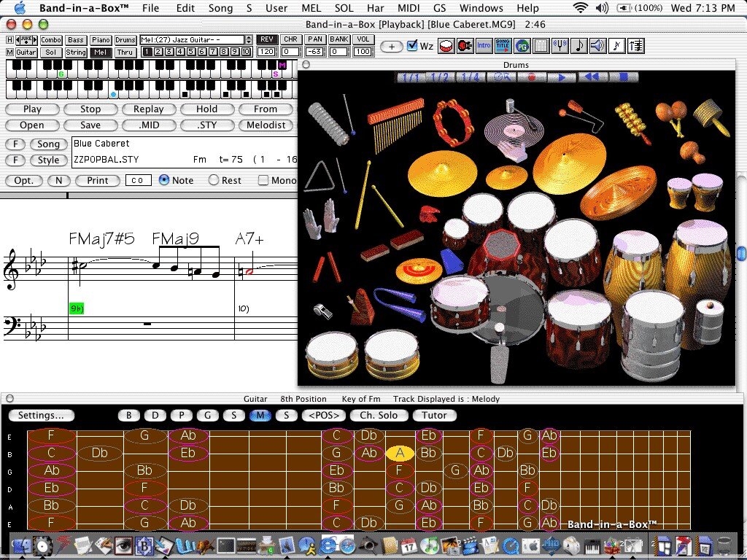
Task: Click the Wi-Fi icon in menu bar
Action: click(580, 8)
